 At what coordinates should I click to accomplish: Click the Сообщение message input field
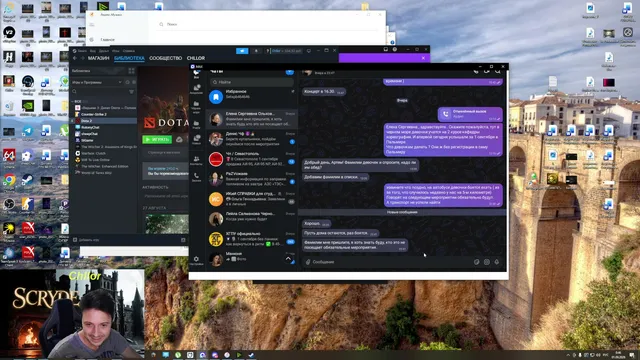coord(390,262)
